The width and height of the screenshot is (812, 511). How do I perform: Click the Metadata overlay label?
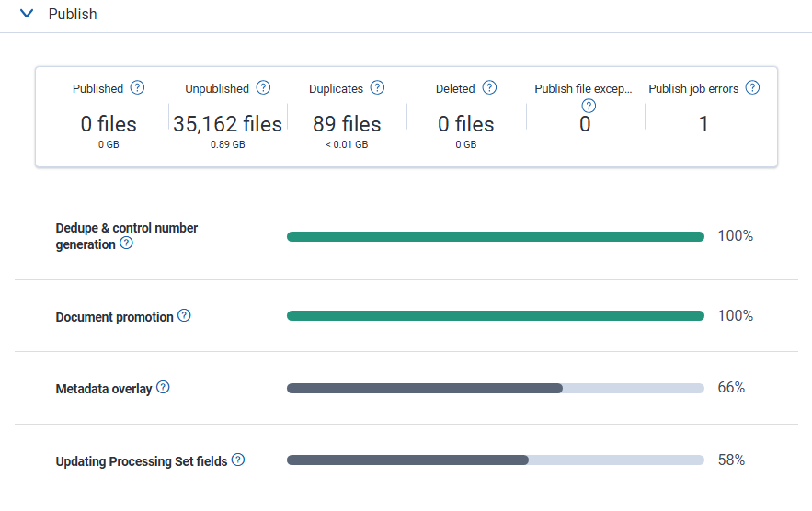point(104,389)
